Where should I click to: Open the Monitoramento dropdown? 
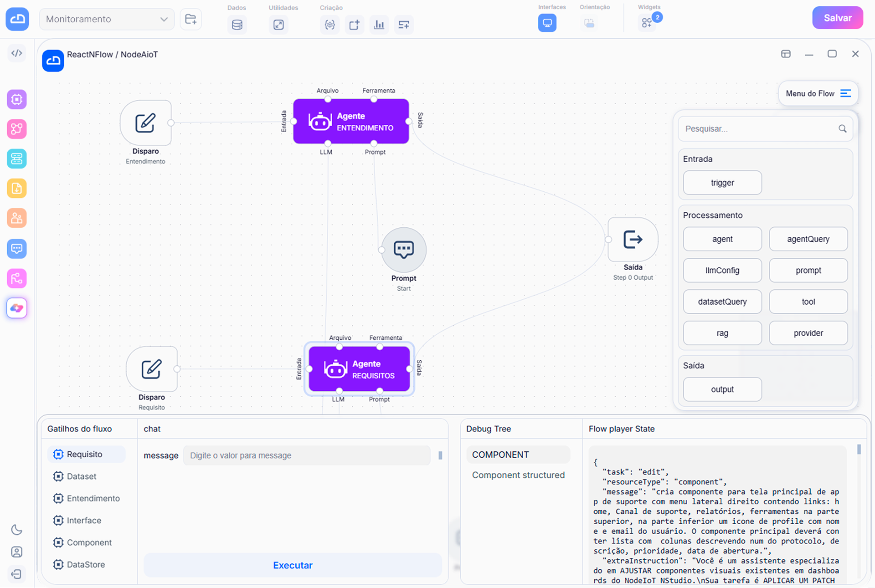107,19
